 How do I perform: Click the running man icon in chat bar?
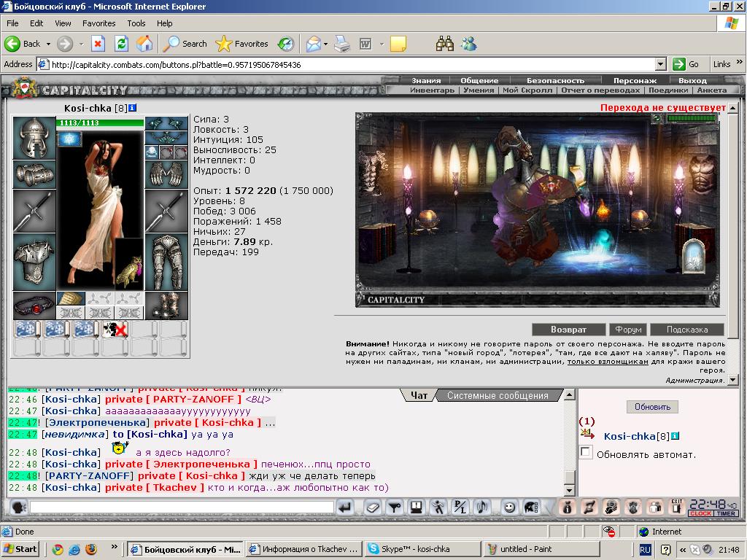438,507
